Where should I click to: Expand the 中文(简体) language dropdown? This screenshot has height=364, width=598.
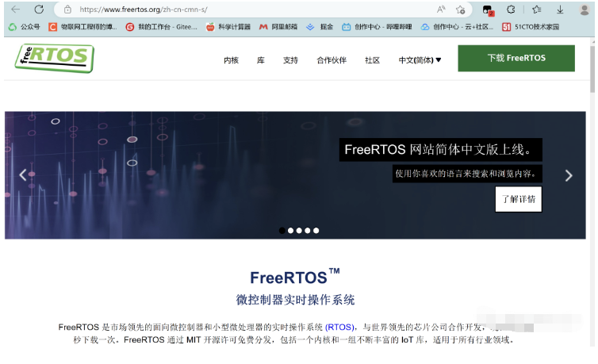(420, 60)
